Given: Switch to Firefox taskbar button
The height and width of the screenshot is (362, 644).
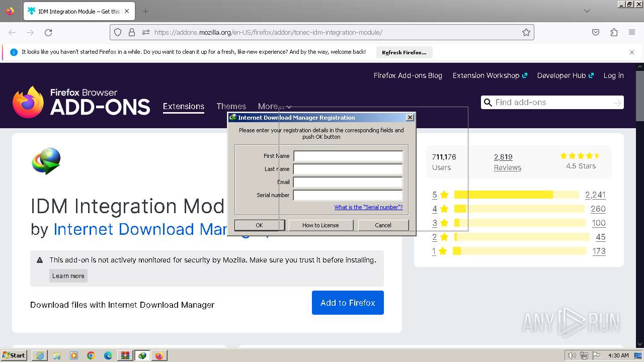Looking at the screenshot, I should coord(159,355).
